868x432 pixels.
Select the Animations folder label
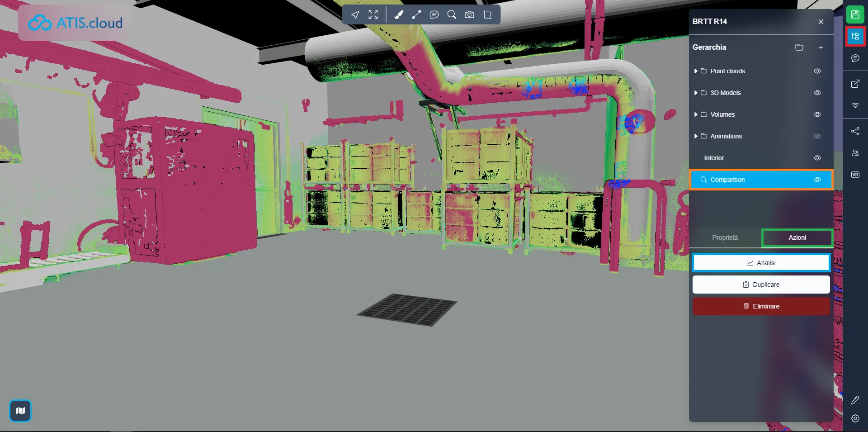coord(726,136)
